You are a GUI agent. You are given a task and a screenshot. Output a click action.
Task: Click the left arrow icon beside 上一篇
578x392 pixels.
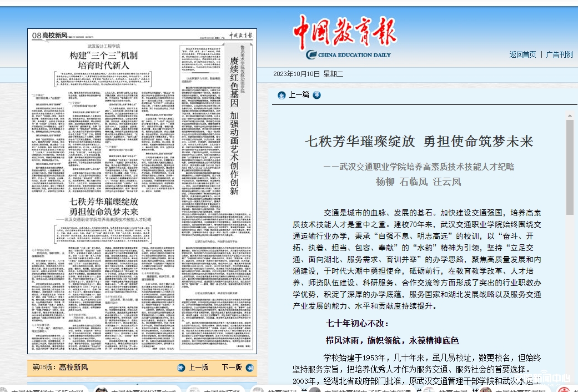click(x=282, y=95)
